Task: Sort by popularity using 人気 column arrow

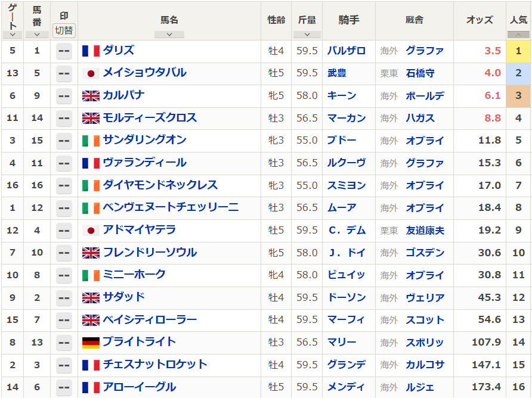Action: click(518, 35)
